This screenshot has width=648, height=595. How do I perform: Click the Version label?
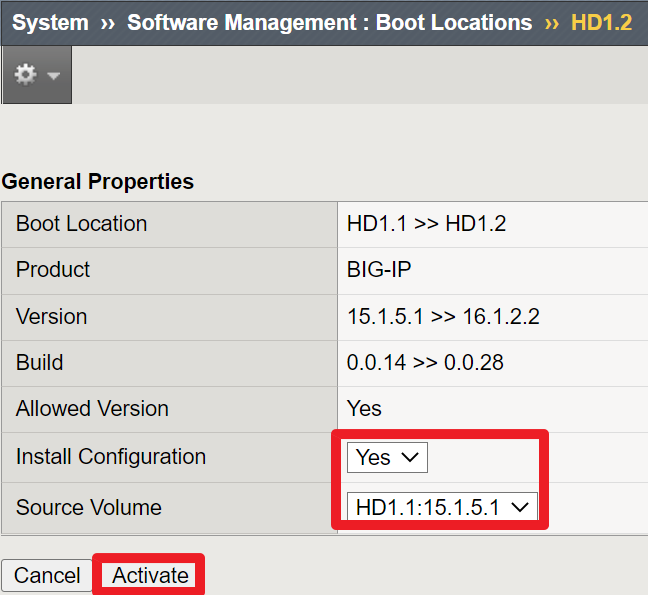pos(51,317)
